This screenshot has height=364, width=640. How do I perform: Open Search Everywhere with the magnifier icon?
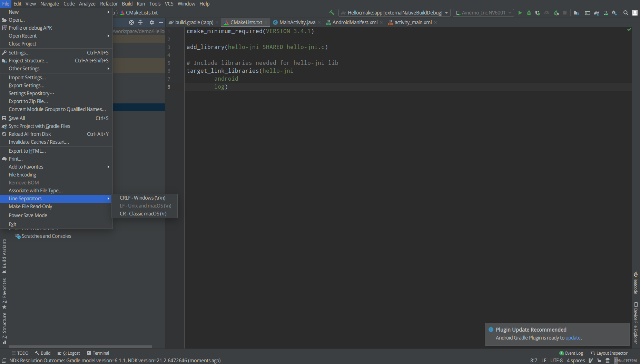(626, 13)
